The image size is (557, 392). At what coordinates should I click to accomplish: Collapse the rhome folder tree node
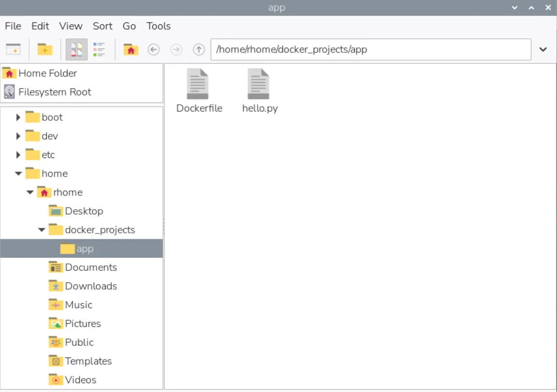pyautogui.click(x=30, y=193)
